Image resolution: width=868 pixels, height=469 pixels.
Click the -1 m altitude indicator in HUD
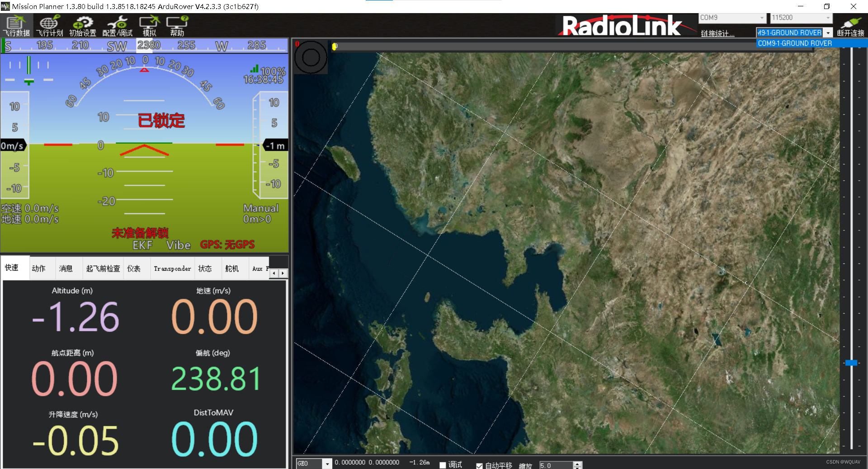pos(275,145)
